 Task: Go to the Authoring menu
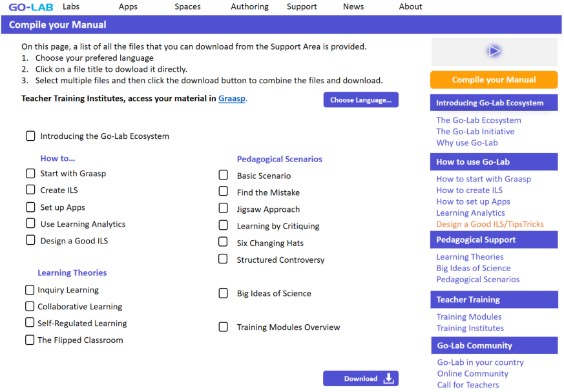pos(249,6)
